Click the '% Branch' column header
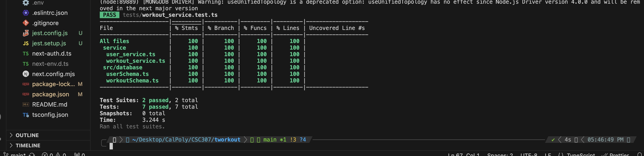The width and height of the screenshot is (644, 156). pos(221,28)
